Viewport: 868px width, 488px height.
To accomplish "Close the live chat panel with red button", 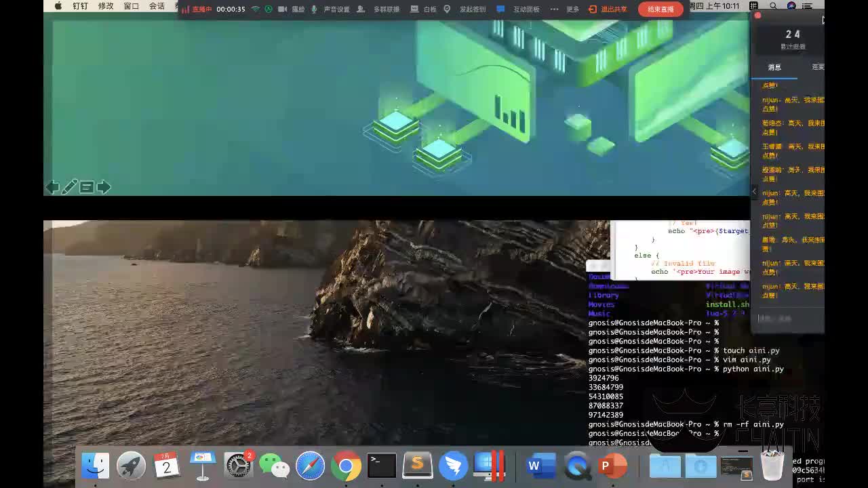I will [x=757, y=16].
